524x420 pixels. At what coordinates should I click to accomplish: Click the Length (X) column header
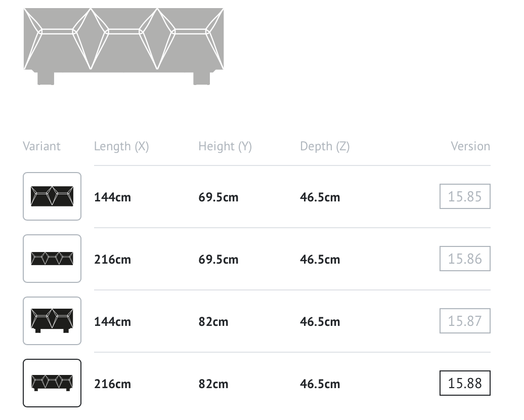(x=121, y=146)
